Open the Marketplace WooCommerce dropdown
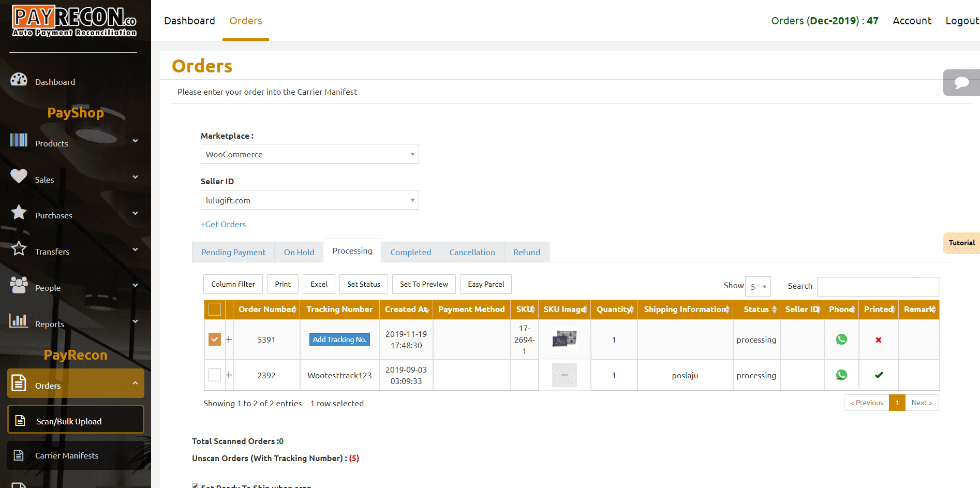980x488 pixels. pos(310,154)
